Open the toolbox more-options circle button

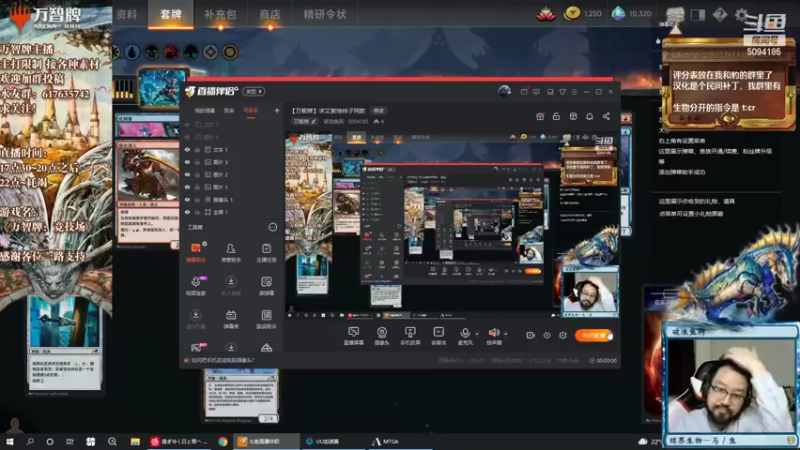pos(273,228)
